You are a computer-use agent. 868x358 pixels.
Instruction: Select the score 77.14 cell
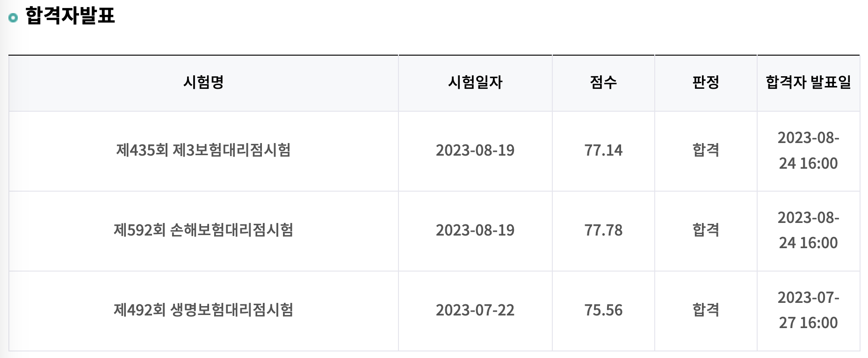603,150
